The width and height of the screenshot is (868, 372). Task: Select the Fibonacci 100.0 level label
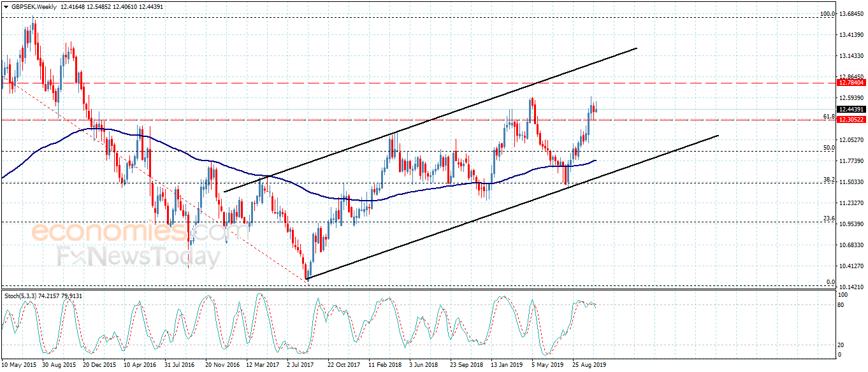point(827,13)
